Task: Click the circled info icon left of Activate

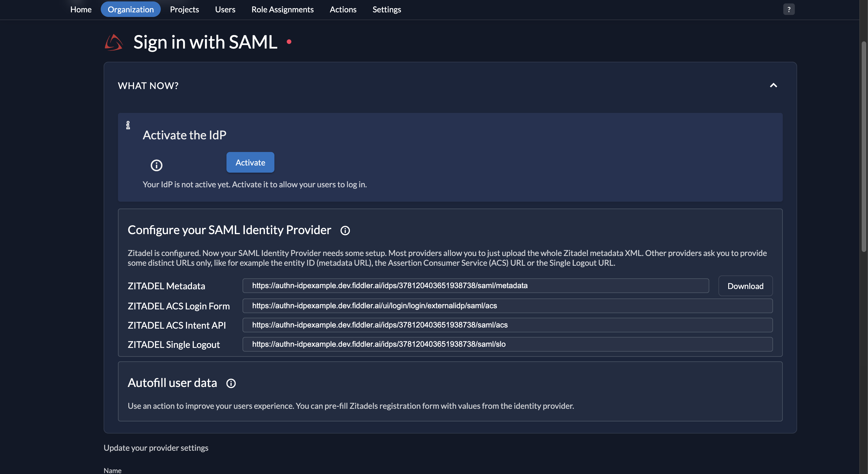Action: point(156,165)
